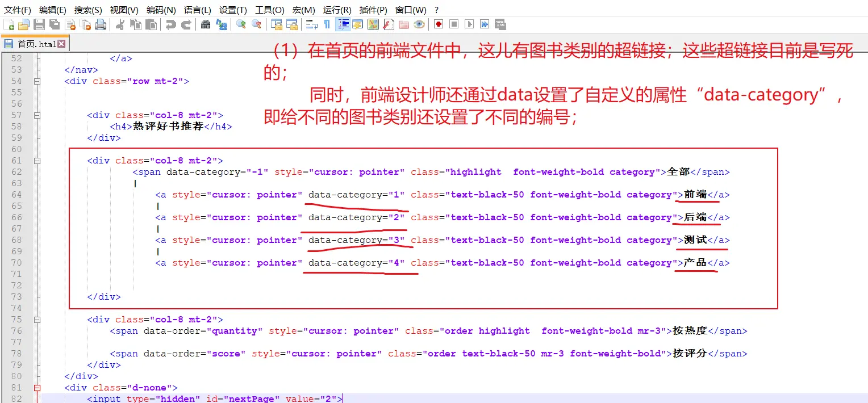The image size is (868, 403).
Task: Open the 语言(L) menu
Action: 197,10
